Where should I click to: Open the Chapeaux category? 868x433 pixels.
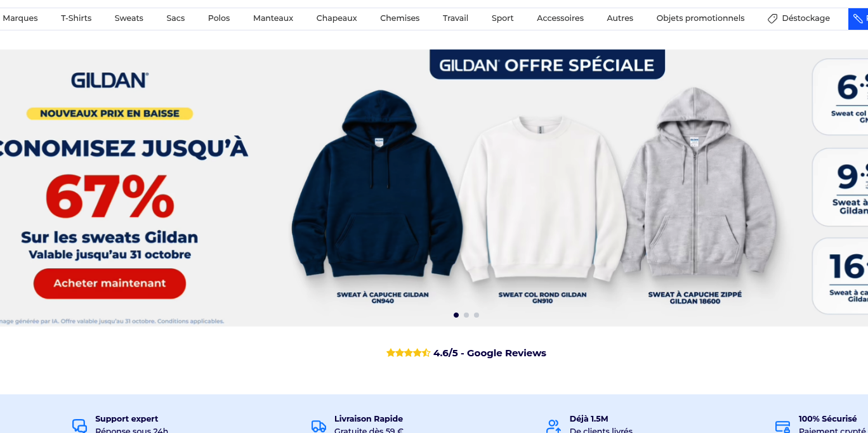(337, 18)
